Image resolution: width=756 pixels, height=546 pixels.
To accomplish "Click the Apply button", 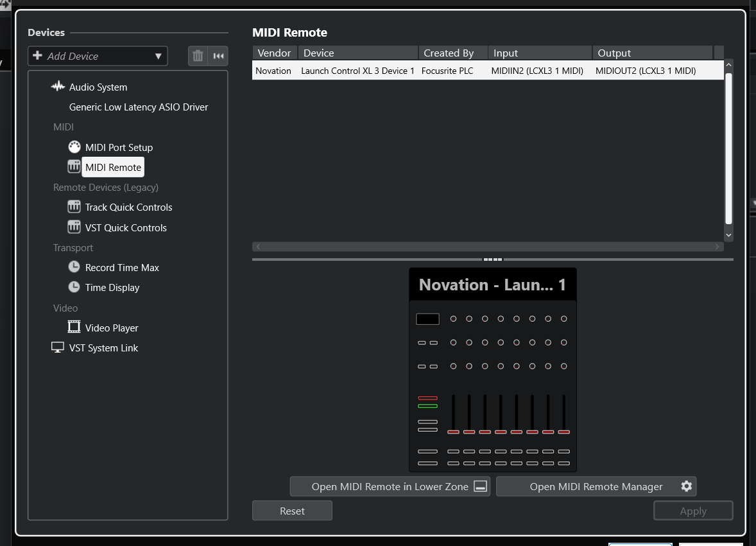I will tap(693, 511).
